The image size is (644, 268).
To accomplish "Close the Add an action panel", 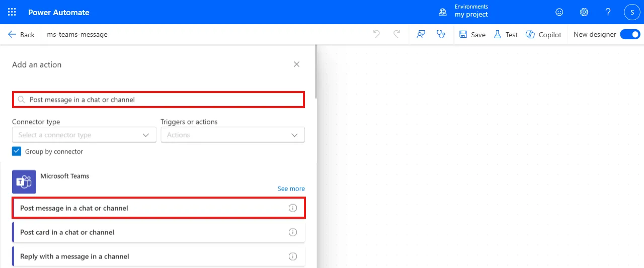I will coord(296,64).
